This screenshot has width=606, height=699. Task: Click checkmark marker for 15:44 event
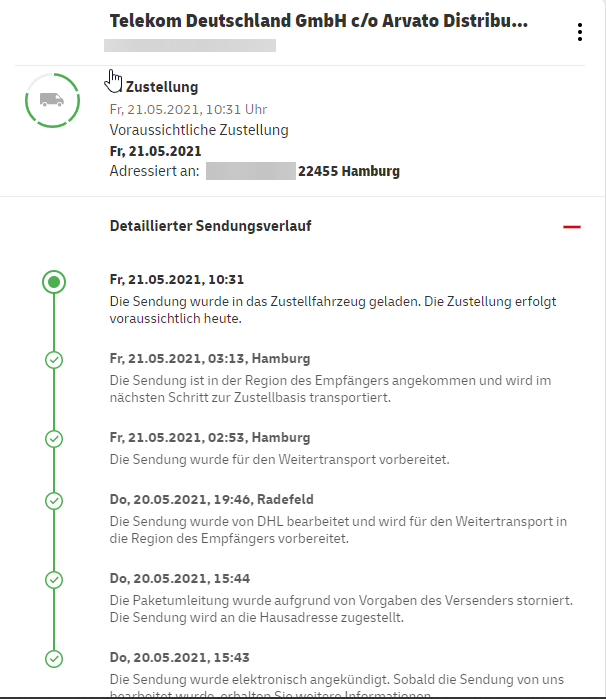click(54, 580)
